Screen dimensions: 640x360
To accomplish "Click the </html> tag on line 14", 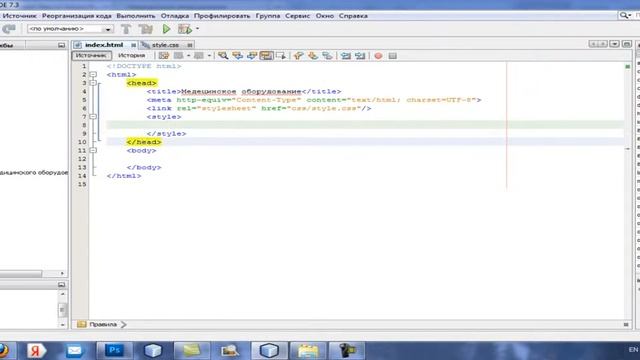I will click(124, 176).
